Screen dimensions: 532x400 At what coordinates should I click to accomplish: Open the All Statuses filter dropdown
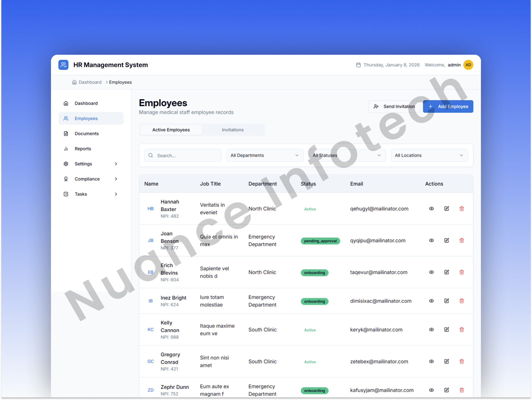pyautogui.click(x=347, y=155)
